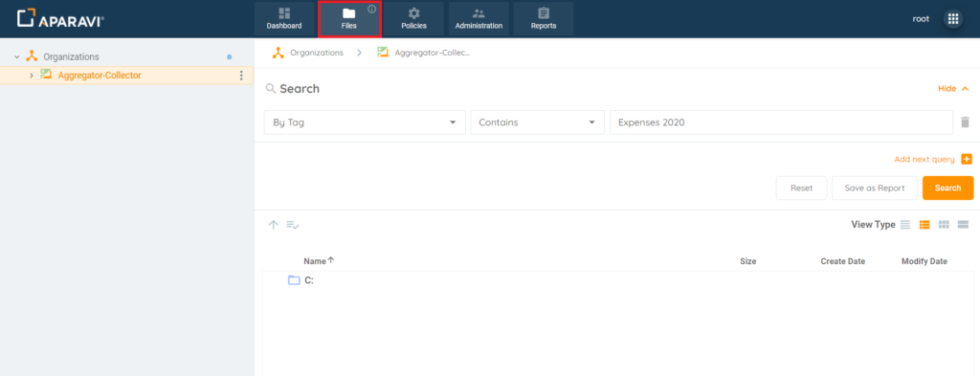980x376 pixels.
Task: Click the Aparavi logo
Action: click(60, 19)
